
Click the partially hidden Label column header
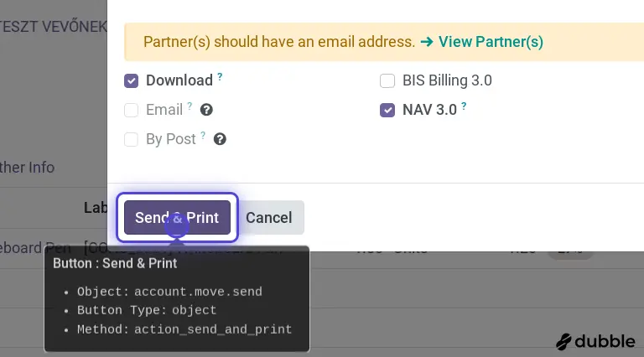tap(95, 207)
